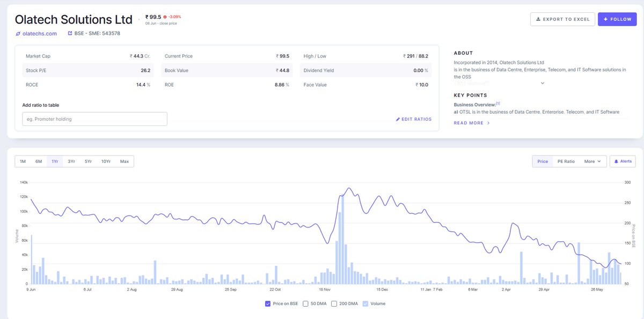644x319 pixels.
Task: Switch chart to Price view
Action: pos(543,161)
